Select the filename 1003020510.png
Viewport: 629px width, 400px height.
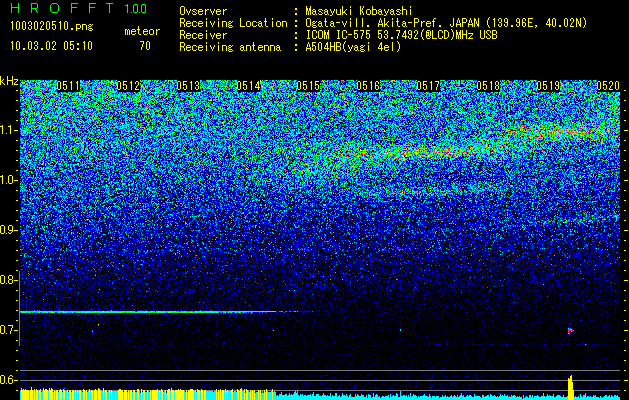click(x=52, y=27)
